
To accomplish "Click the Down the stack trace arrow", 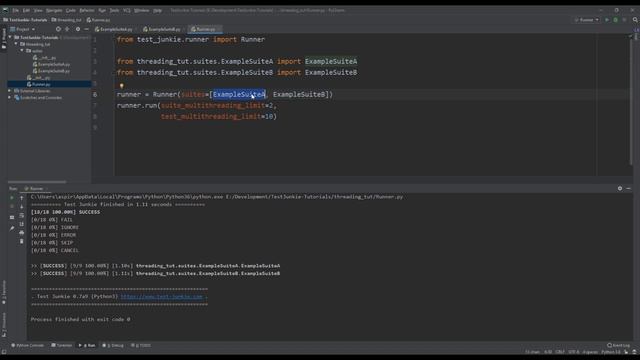I will [x=22, y=207].
